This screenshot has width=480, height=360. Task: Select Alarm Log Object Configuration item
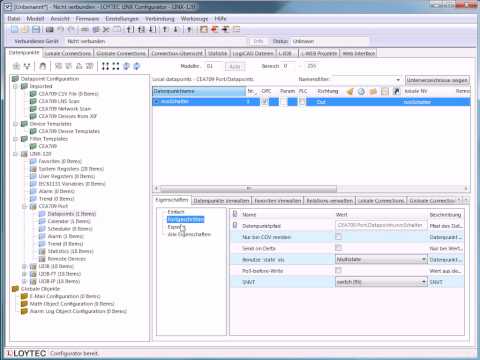pos(78,311)
